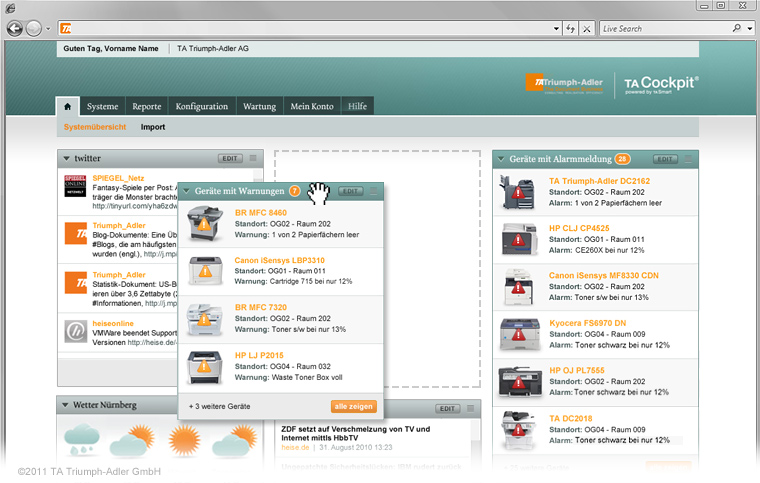
Task: Click the SPIEGEL ONLINE avatar icon
Action: click(x=75, y=186)
